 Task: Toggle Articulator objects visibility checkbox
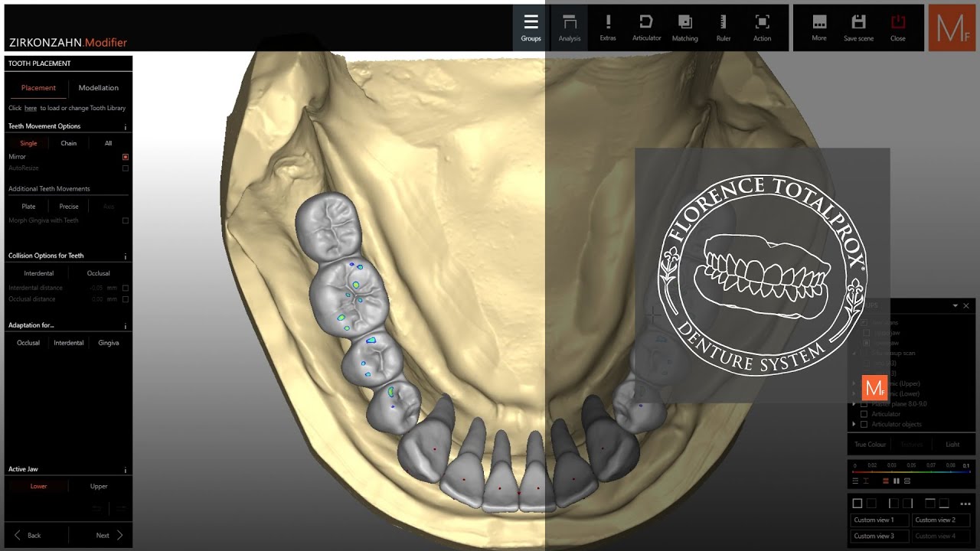coord(864,424)
